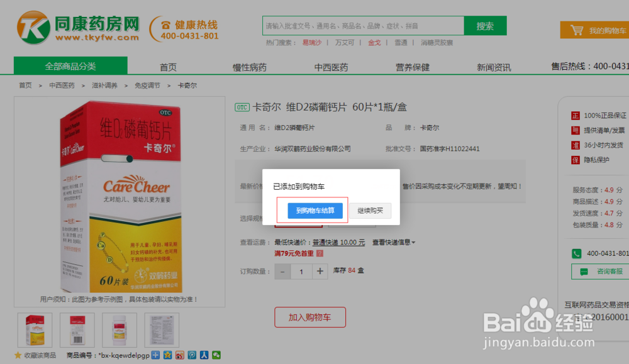Click 收藏该商品 link
The image size is (629, 364).
point(40,355)
